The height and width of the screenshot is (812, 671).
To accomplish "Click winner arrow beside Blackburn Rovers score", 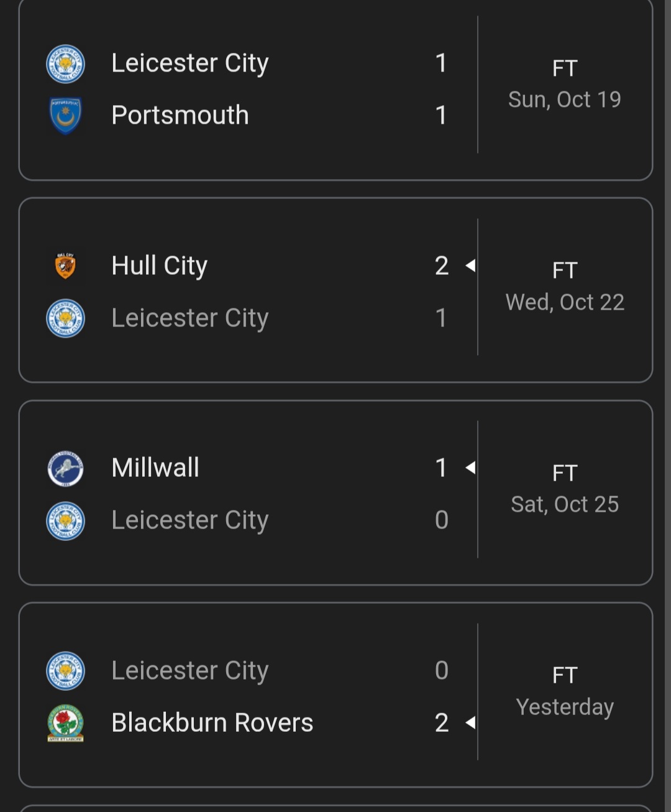I will coord(470,722).
